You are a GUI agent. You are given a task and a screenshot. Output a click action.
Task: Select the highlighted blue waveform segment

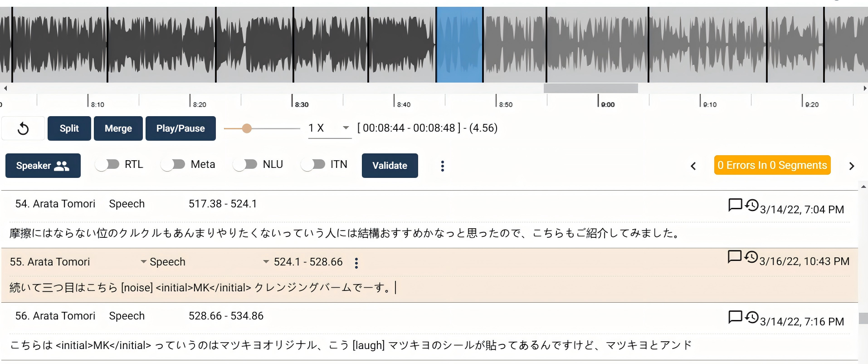[459, 44]
